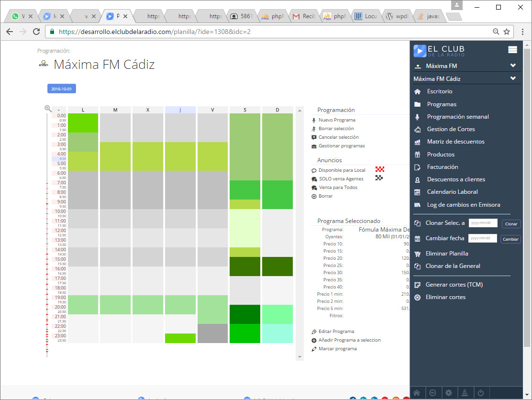This screenshot has width=532, height=400.
Task: Click scroll-up arrow of schedule grid
Action: tap(299, 111)
